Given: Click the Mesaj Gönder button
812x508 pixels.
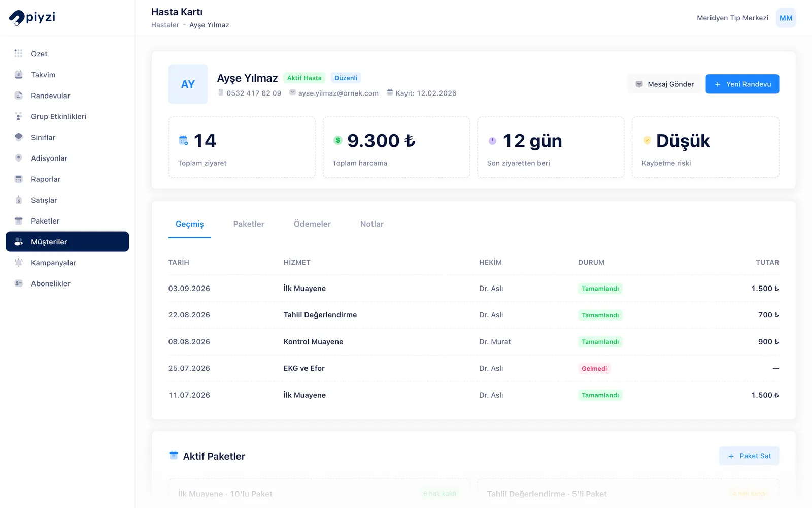Looking at the screenshot, I should (664, 84).
